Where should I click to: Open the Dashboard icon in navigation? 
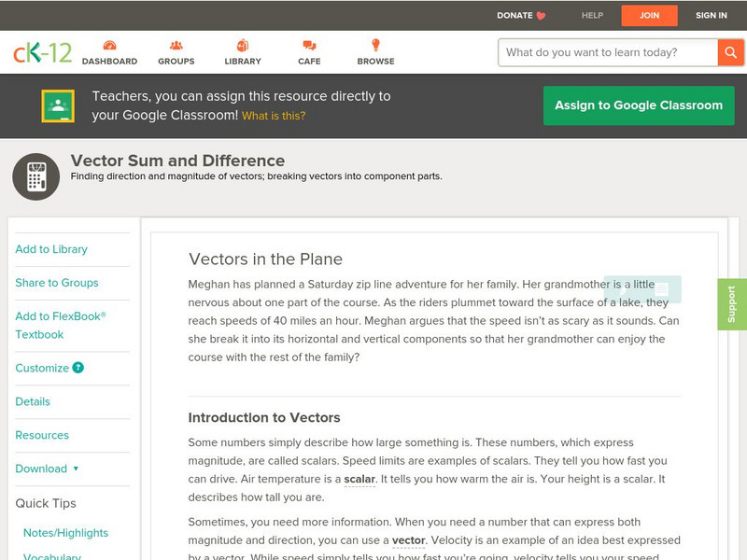[x=109, y=46]
